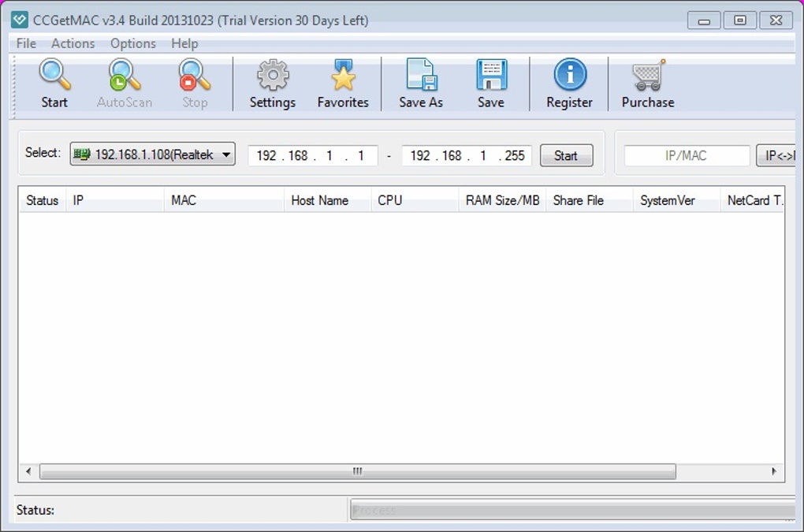Click the last octet of ending IP
This screenshot has width=804, height=532.
click(x=514, y=155)
